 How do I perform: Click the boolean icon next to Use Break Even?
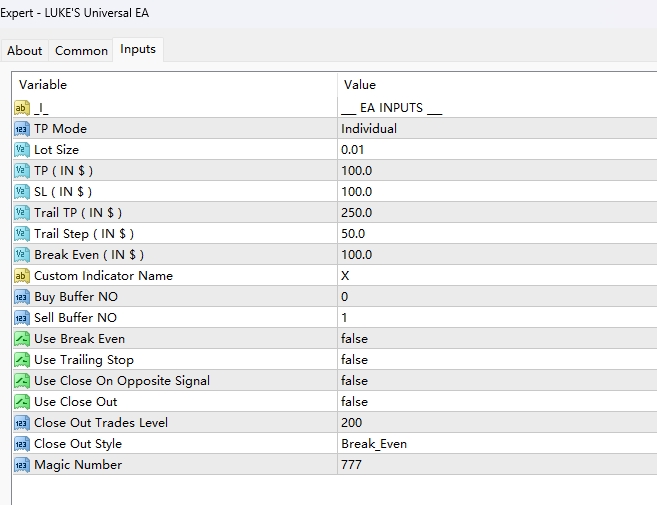22,338
